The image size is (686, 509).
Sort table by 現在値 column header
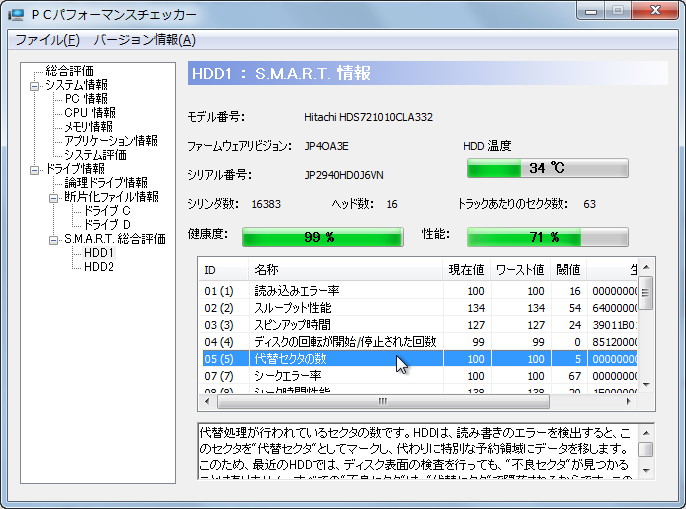466,270
